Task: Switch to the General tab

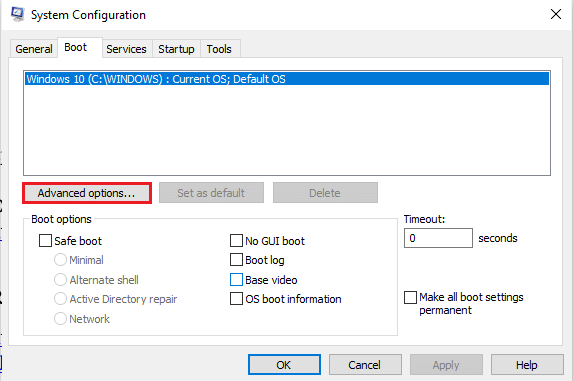Action: click(x=34, y=49)
